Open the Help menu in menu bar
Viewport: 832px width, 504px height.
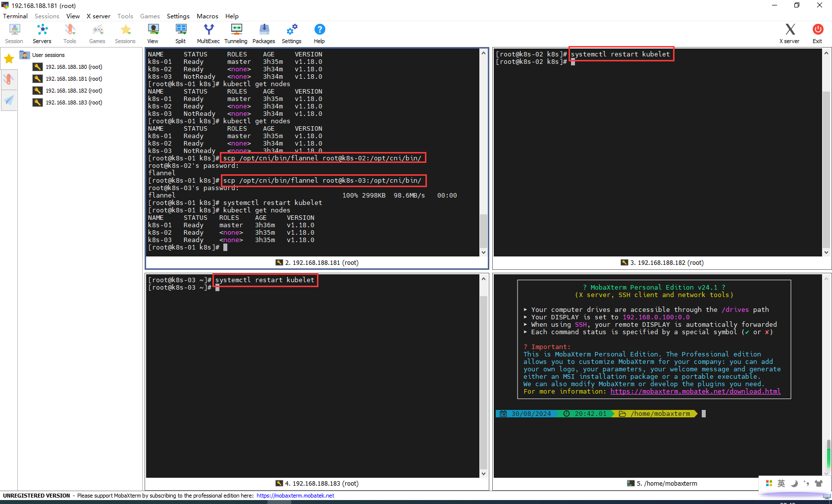(232, 16)
